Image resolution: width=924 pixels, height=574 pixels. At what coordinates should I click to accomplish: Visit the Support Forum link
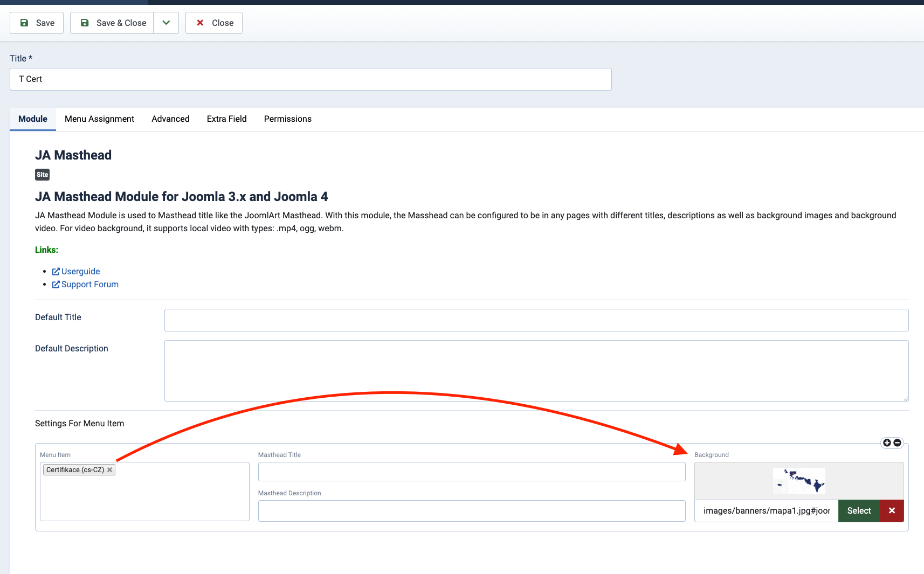point(89,284)
